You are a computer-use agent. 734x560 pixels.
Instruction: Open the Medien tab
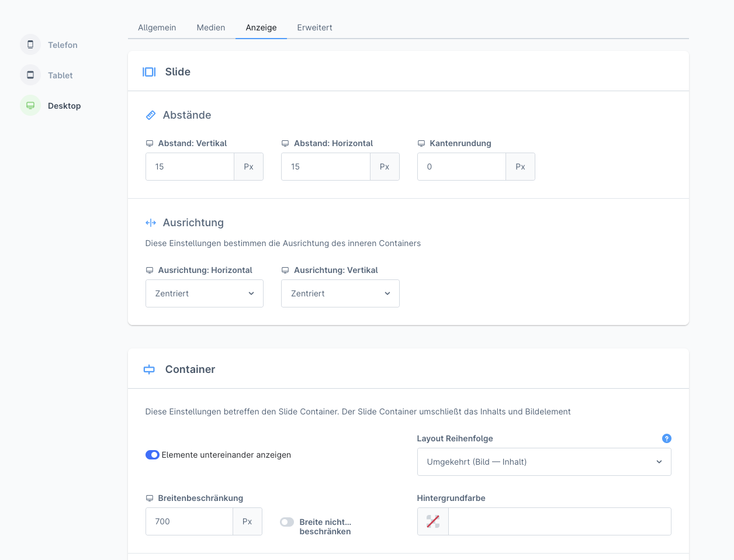(x=211, y=27)
